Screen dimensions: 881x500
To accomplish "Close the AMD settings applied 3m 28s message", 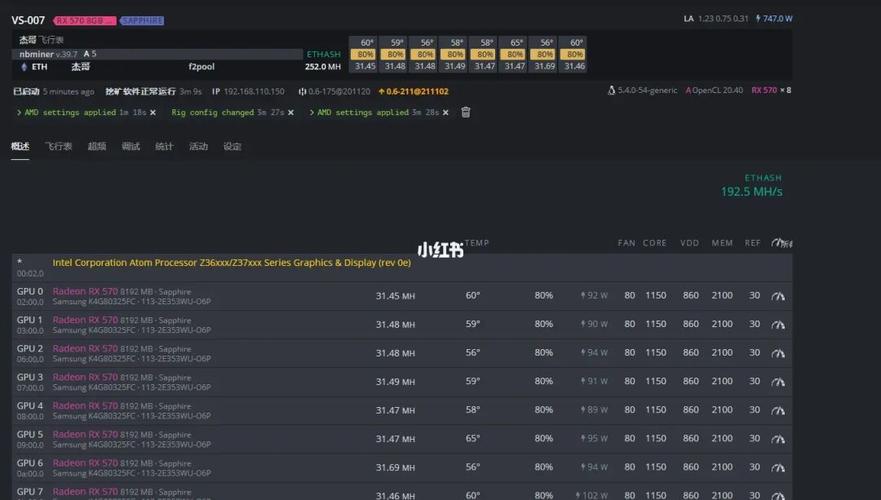I will point(446,113).
